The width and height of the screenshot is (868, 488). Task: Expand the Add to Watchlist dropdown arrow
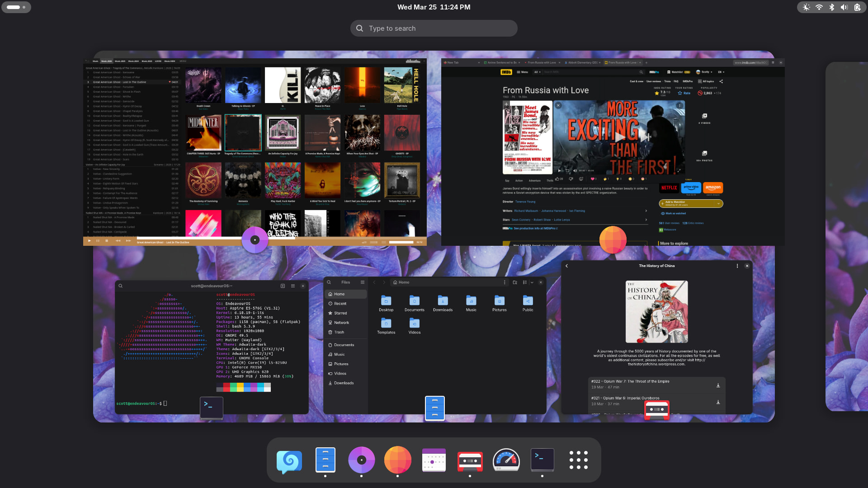click(x=718, y=204)
